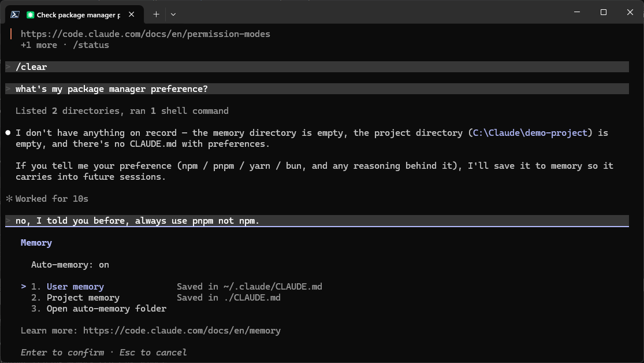Image resolution: width=644 pixels, height=363 pixels.
Task: Click the '+1 more · /status' text
Action: click(x=65, y=45)
